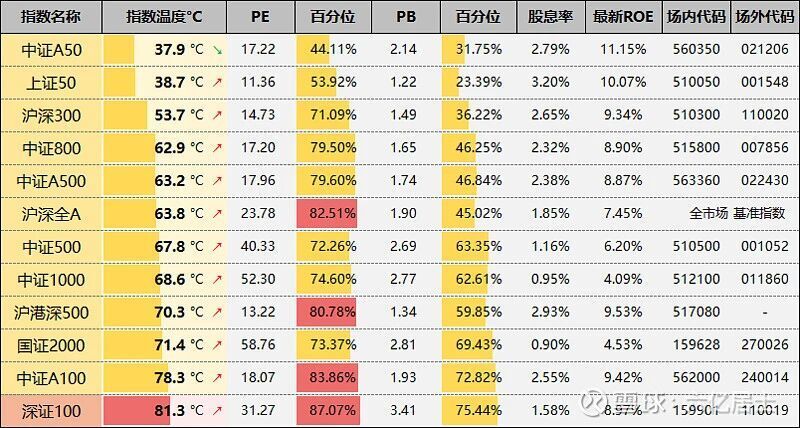The image size is (800, 428).
Task: Click off-exchange code 110020 for 沪深300
Action: click(765, 115)
